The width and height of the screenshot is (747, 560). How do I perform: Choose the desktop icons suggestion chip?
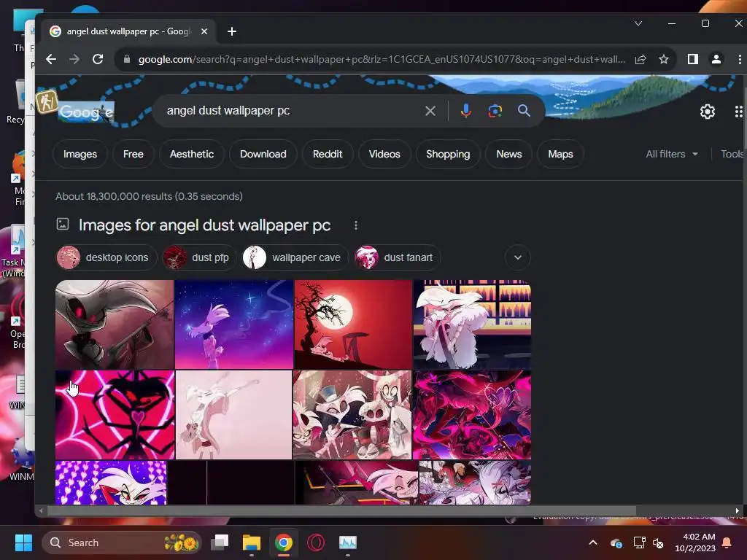pos(107,257)
